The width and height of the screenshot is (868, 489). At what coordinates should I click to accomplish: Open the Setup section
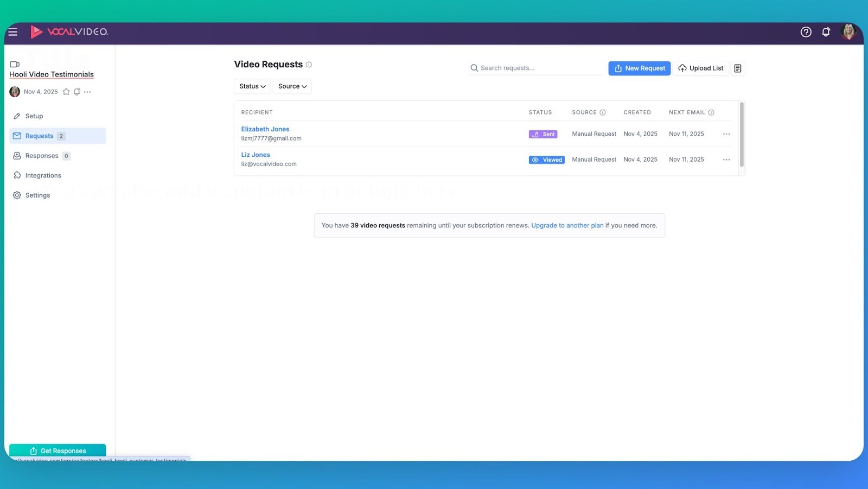point(58,116)
